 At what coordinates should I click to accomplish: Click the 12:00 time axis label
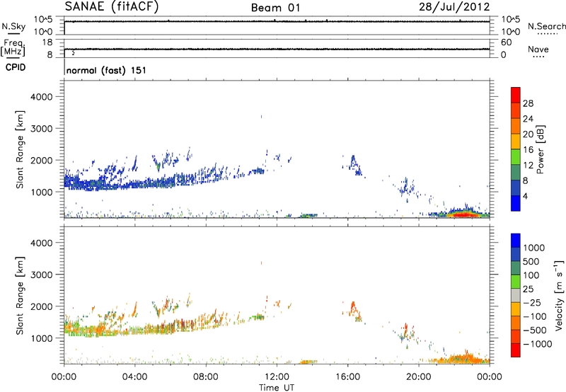point(277,377)
